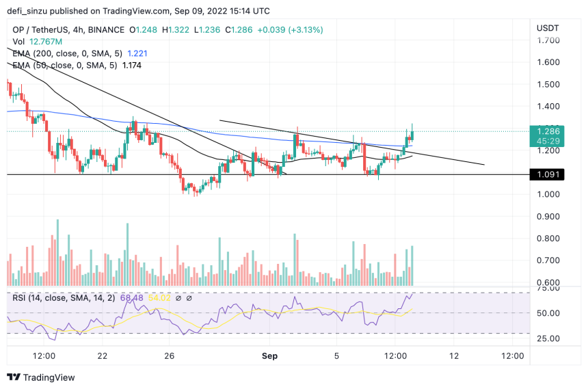The height and width of the screenshot is (389, 588).
Task: Click the TradingView logo at bottom left
Action: pyautogui.click(x=41, y=377)
